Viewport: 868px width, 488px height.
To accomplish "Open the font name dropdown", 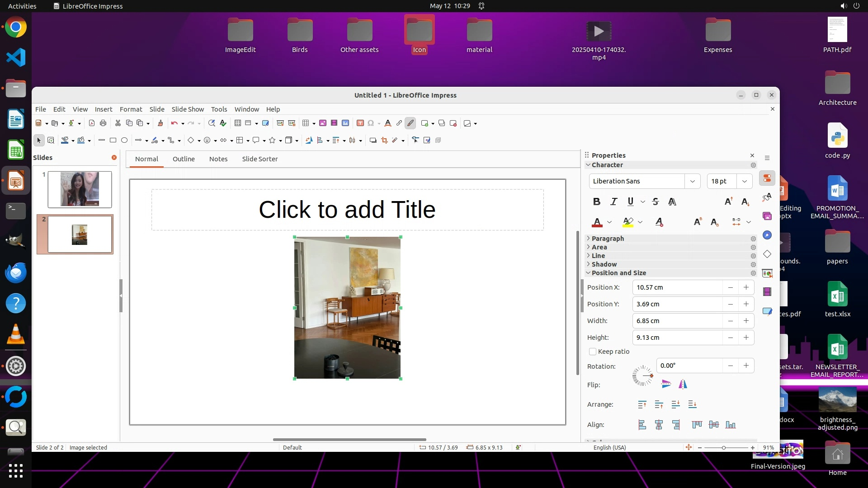I will (x=692, y=182).
